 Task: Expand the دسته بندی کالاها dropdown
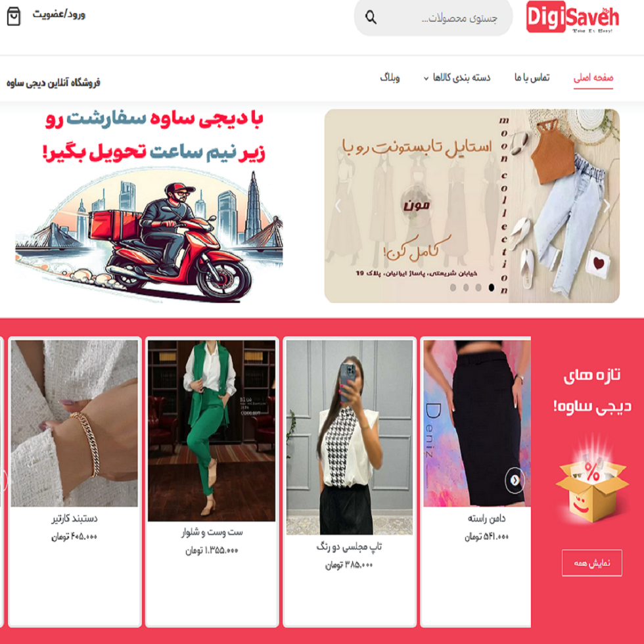457,78
